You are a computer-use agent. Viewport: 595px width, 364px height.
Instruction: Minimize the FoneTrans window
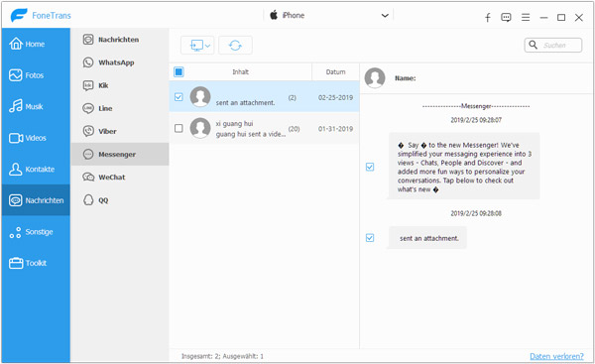[x=543, y=18]
